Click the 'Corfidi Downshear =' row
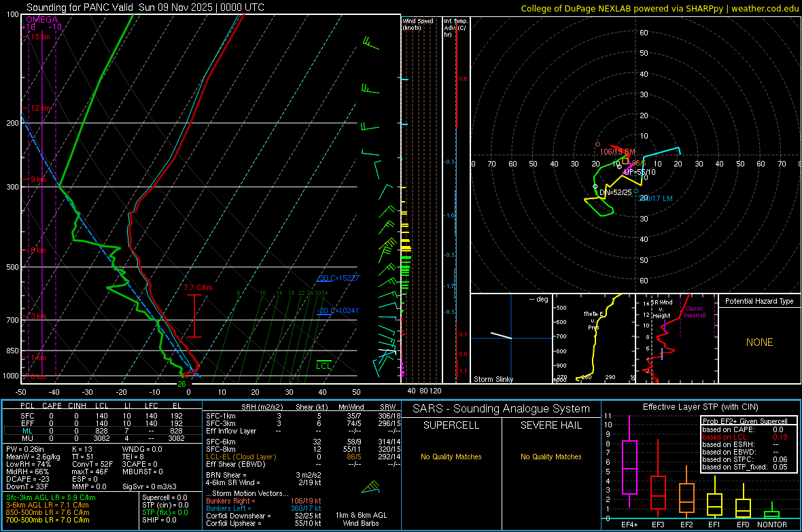Screen dimensions: 802x532 click(x=264, y=516)
